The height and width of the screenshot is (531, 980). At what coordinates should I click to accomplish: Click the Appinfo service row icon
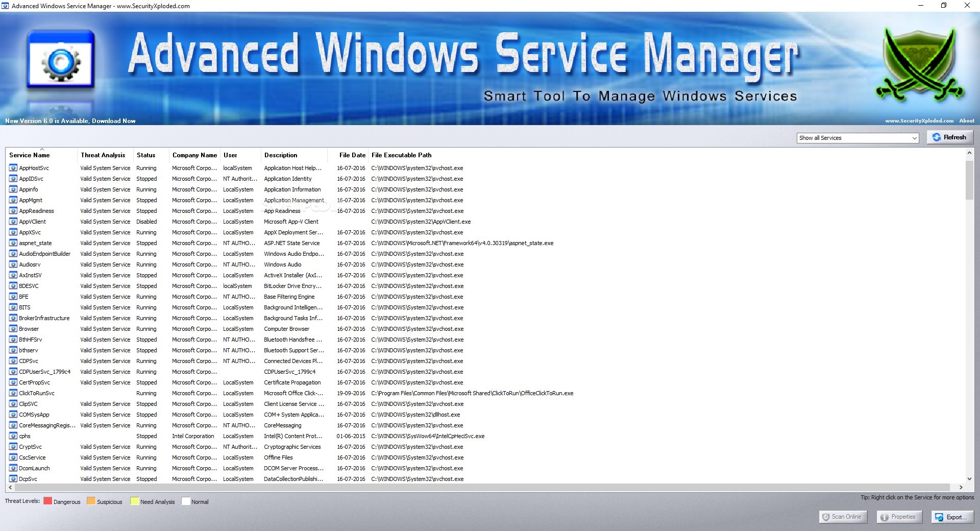(x=13, y=189)
